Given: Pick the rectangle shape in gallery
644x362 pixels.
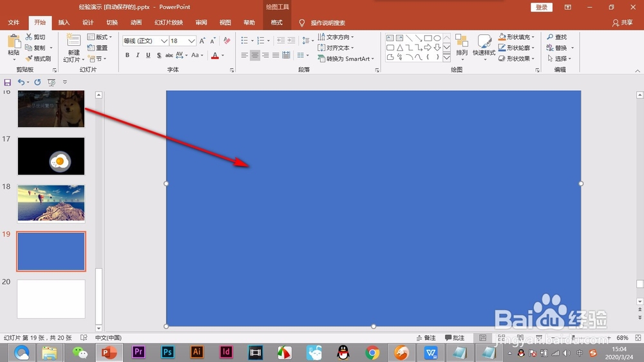Looking at the screenshot, I should click(x=428, y=38).
